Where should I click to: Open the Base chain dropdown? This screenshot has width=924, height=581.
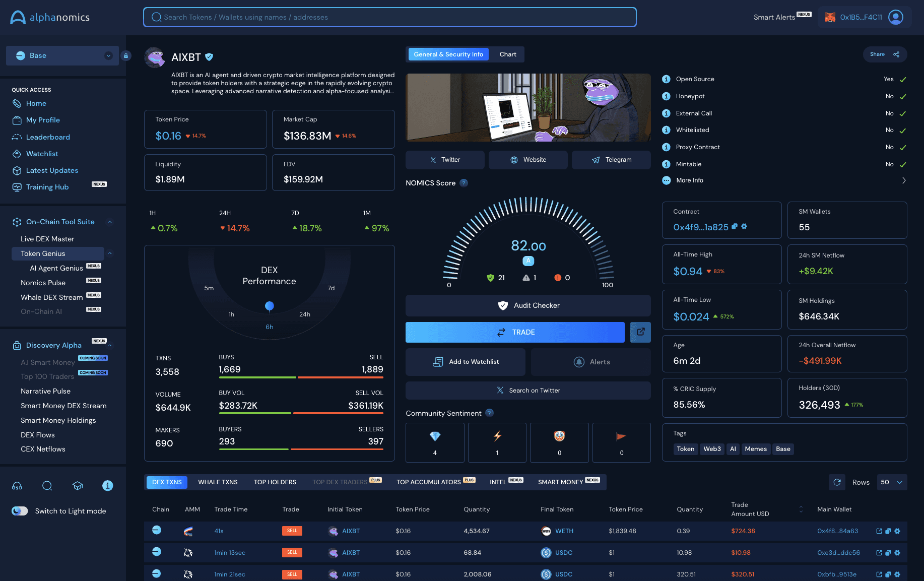coord(62,55)
